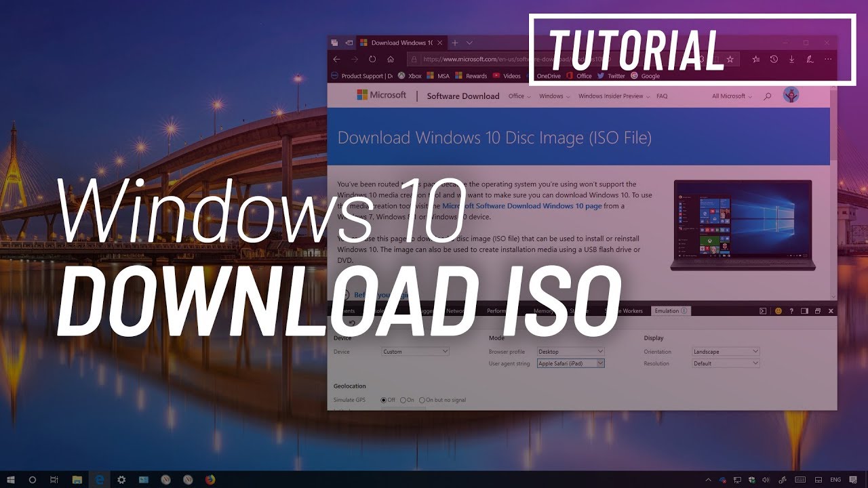Dock DevTools to the side
This screenshot has width=868, height=488.
(805, 311)
